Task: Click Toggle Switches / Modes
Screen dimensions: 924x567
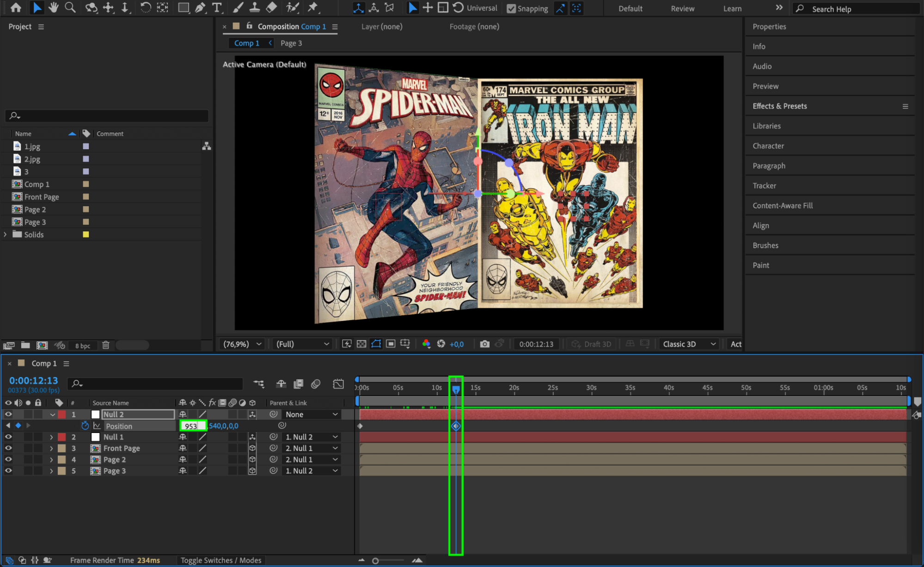Action: click(x=220, y=560)
